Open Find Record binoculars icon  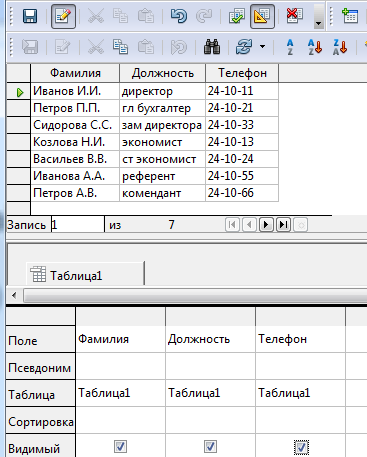tap(212, 47)
